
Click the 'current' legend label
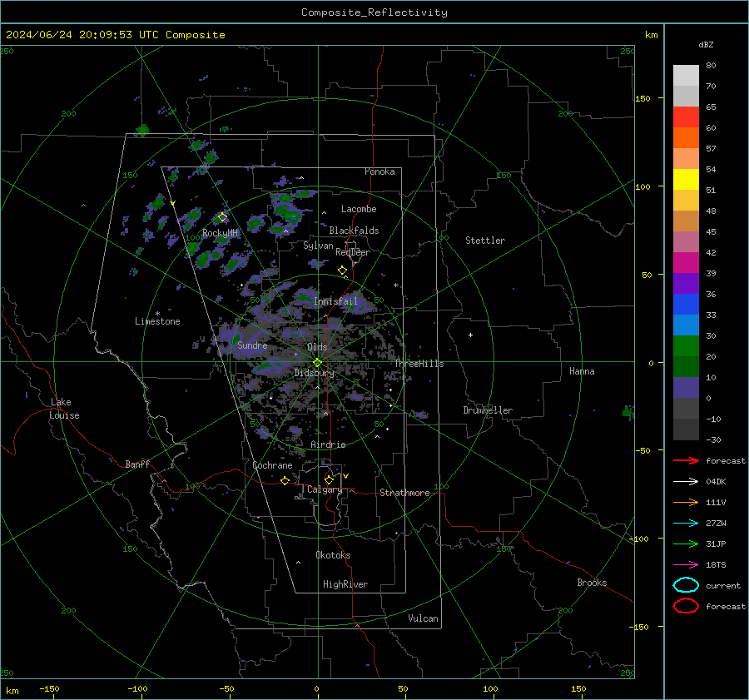pyautogui.click(x=723, y=585)
